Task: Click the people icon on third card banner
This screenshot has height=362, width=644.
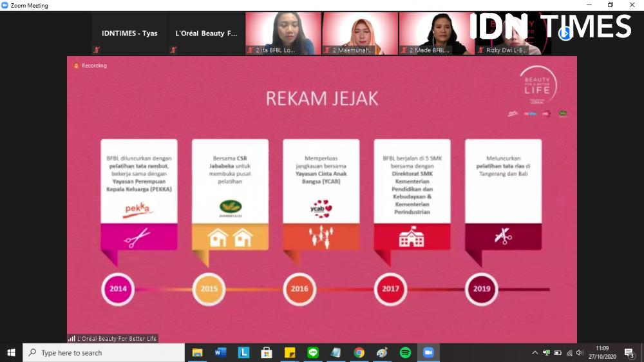Action: pos(321,236)
